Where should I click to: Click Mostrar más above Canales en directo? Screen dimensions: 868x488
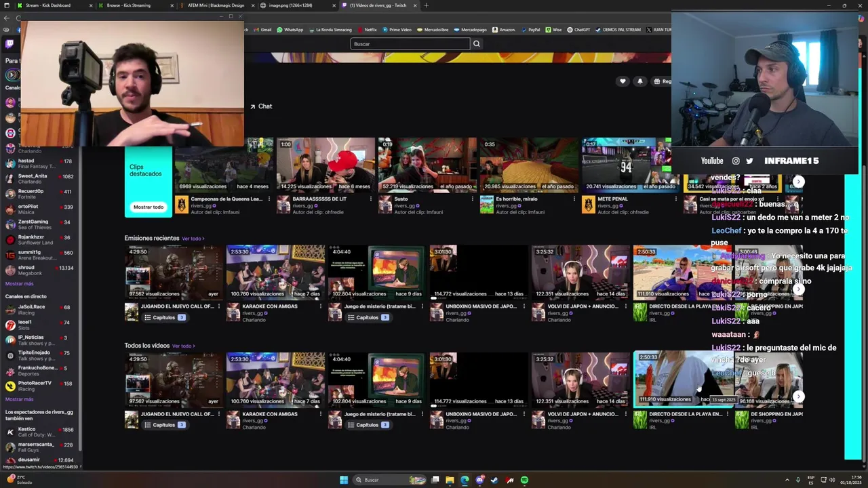[x=19, y=284]
